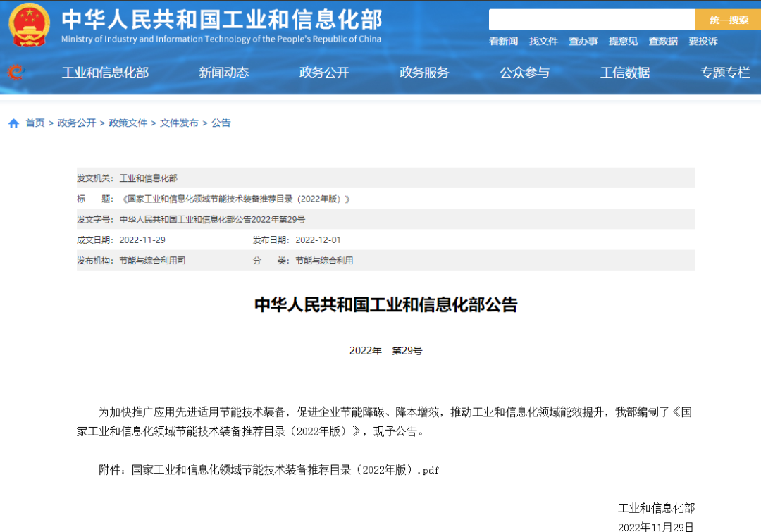Open the 提意见 quick link
This screenshot has height=532, width=761.
623,42
